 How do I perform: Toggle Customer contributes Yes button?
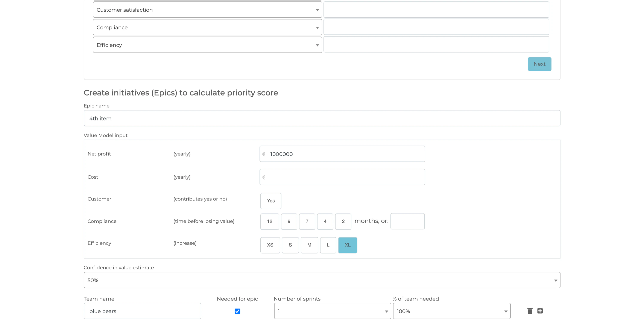(x=271, y=201)
